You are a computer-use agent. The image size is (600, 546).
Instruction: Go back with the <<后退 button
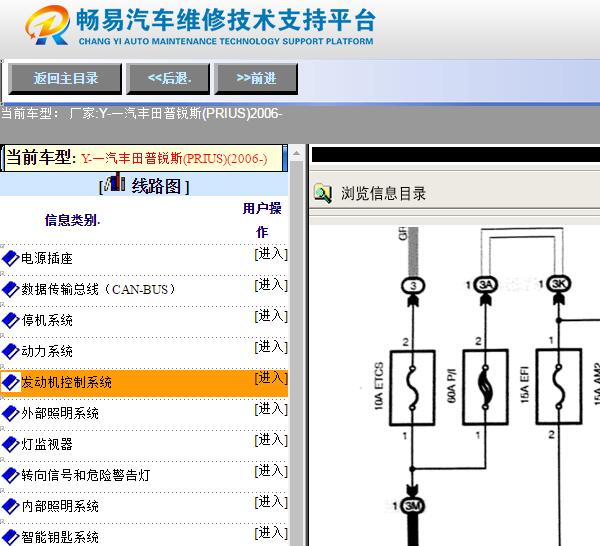tap(168, 79)
